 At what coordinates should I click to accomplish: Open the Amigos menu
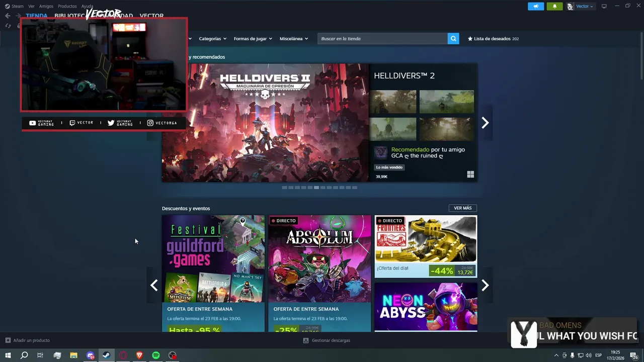click(x=46, y=6)
